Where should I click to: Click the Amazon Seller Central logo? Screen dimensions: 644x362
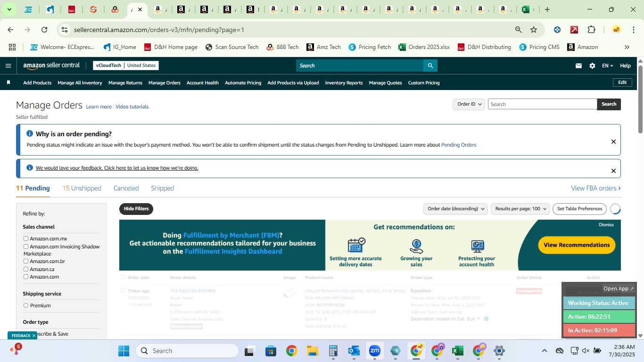click(52, 66)
